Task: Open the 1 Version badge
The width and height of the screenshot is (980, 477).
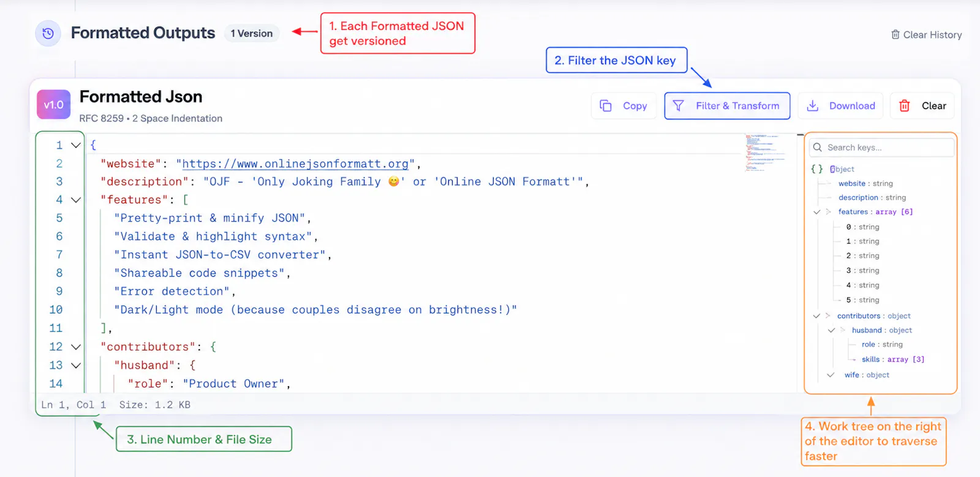Action: (x=252, y=34)
